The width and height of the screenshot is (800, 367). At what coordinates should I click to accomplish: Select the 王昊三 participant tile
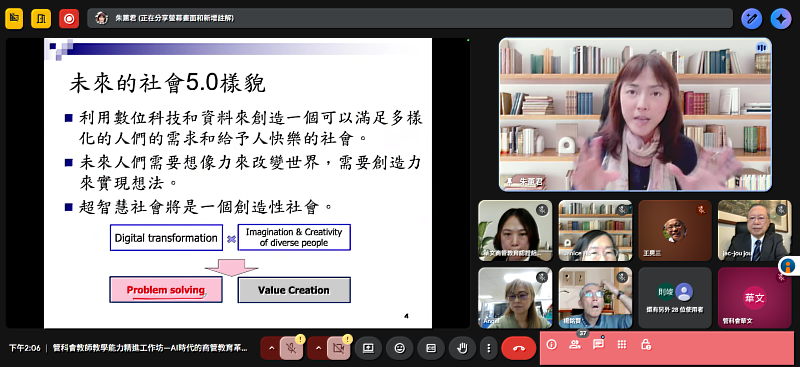coord(675,230)
